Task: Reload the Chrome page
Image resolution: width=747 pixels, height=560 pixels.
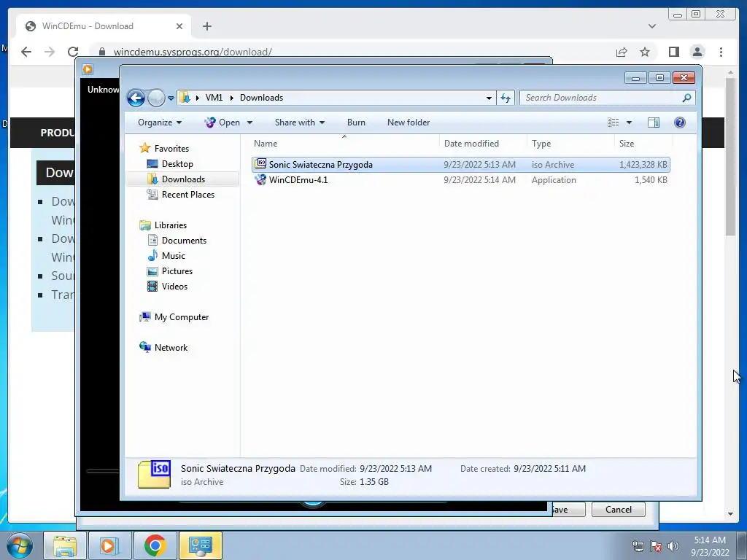Action: tap(73, 52)
